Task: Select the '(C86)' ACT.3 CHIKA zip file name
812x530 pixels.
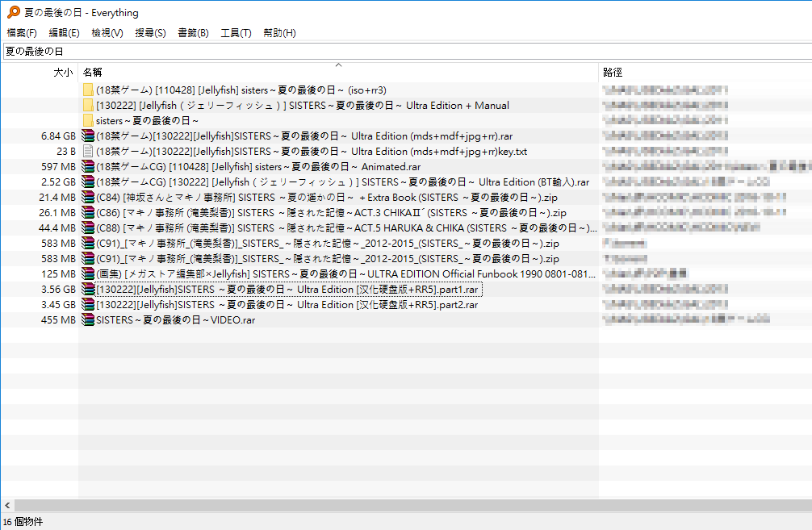Action: point(332,213)
